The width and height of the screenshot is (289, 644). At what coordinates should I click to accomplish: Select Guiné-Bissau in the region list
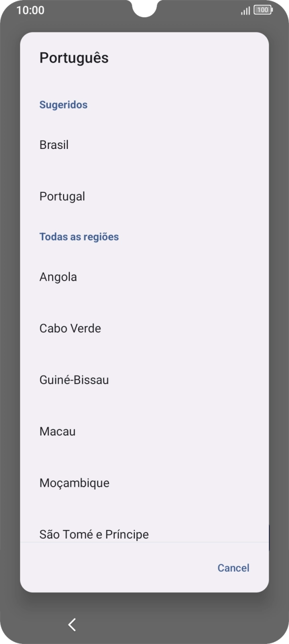(74, 380)
